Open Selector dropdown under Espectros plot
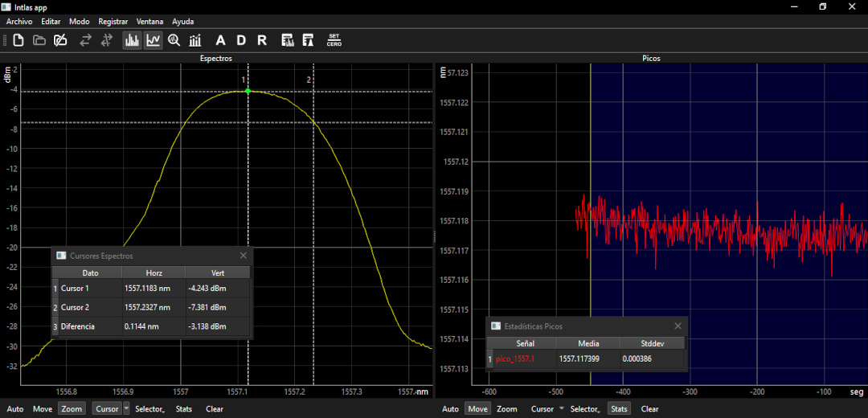The width and height of the screenshot is (868, 418). click(150, 409)
